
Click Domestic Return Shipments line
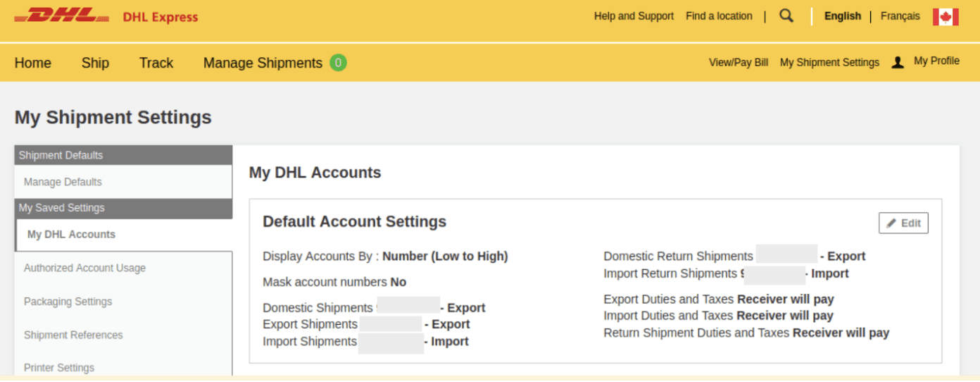(734, 257)
